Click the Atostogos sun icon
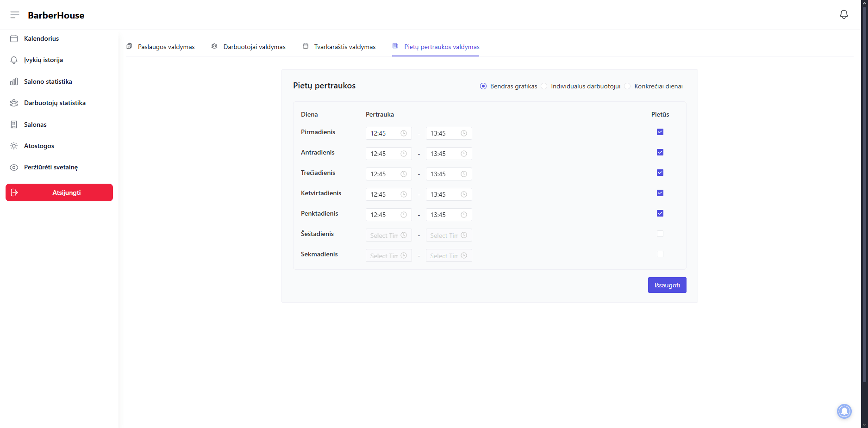The height and width of the screenshot is (428, 868). coord(14,146)
